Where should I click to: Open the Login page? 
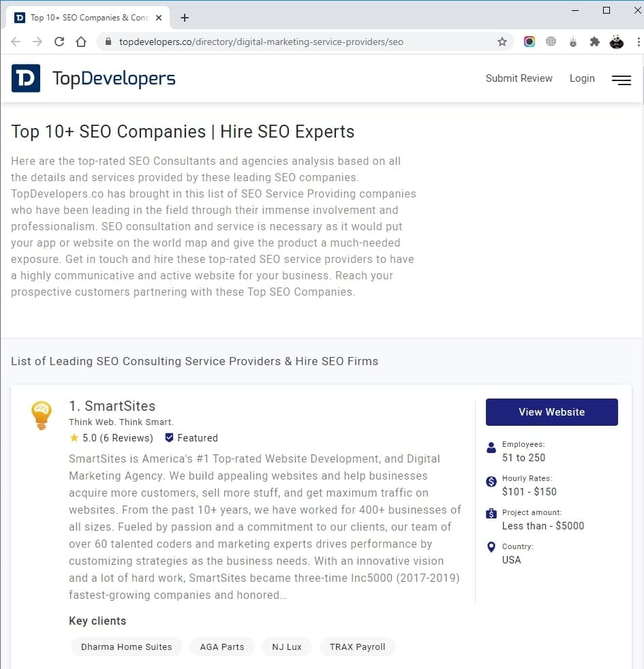582,78
